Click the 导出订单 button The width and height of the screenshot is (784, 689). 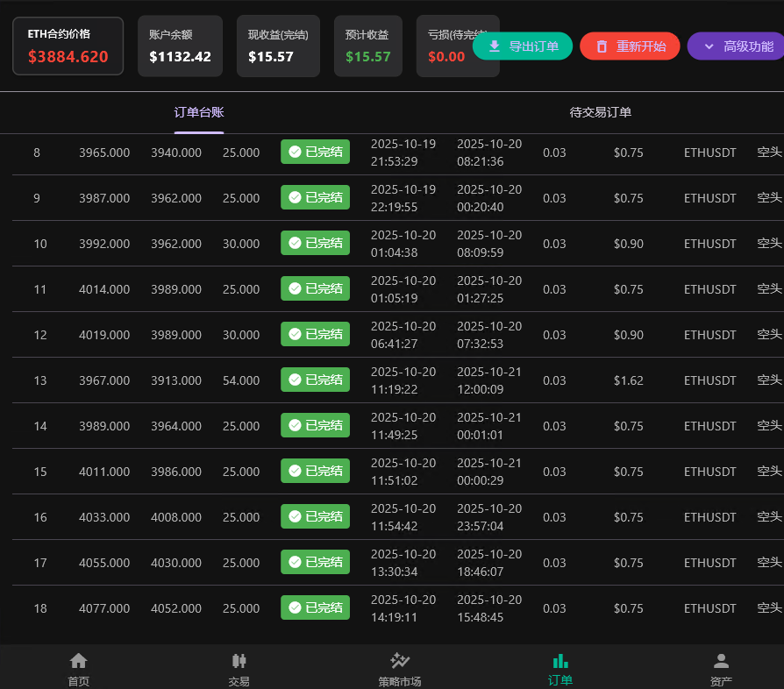pyautogui.click(x=523, y=46)
